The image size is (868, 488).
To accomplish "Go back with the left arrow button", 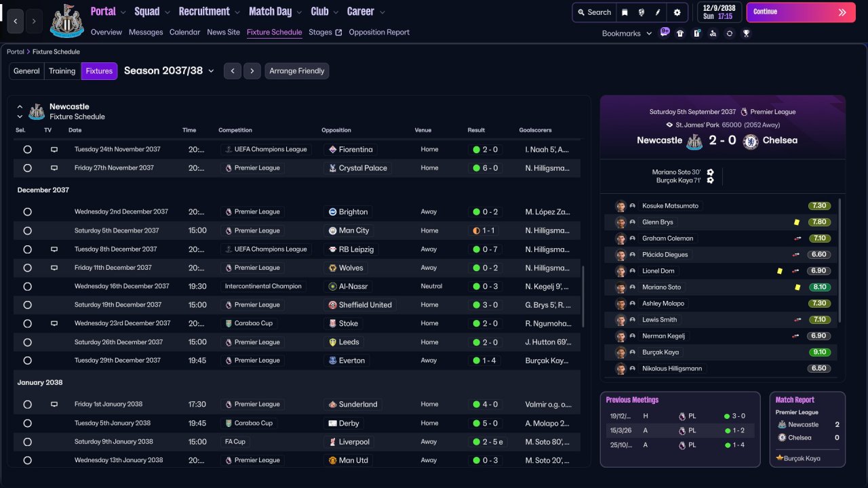I will coord(16,21).
